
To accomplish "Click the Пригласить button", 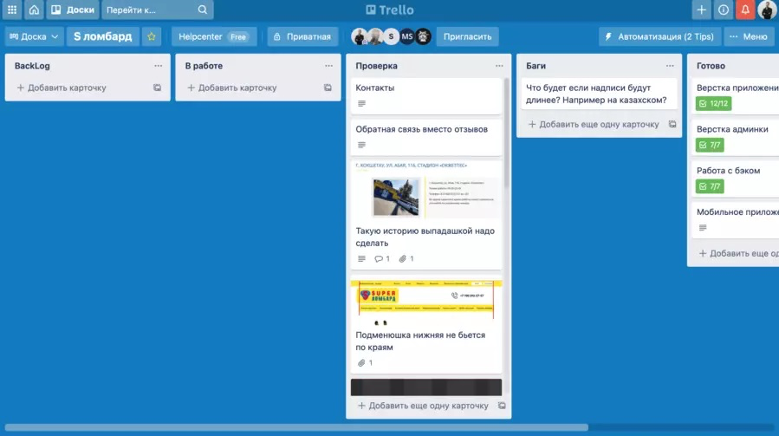I will point(467,37).
